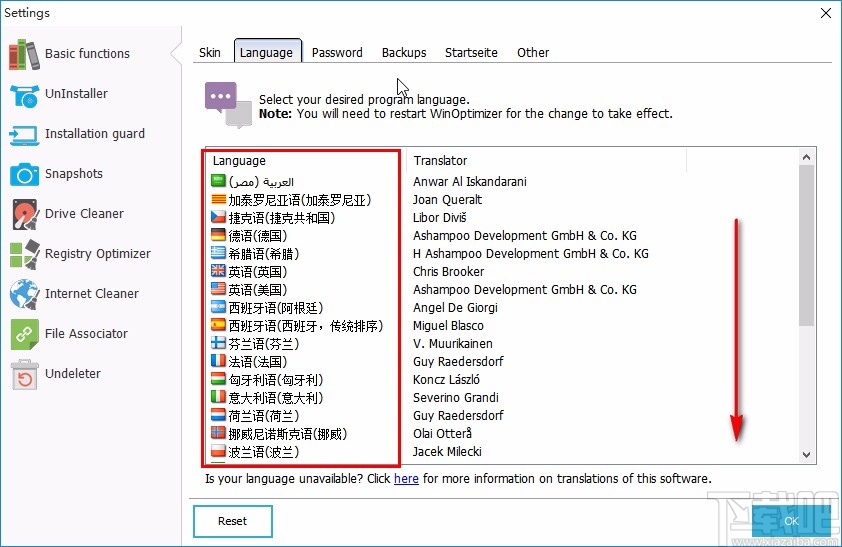
Task: Select the Snapshots camera icon
Action: [x=24, y=174]
